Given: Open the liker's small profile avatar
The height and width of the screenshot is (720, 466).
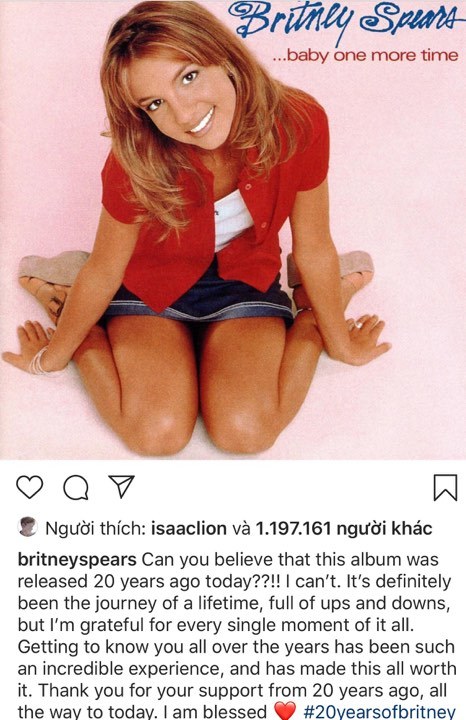Looking at the screenshot, I should point(28,527).
